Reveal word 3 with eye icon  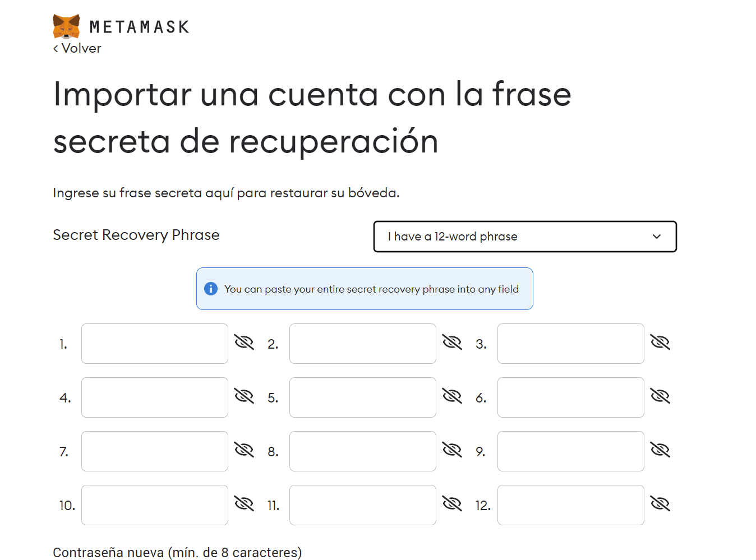point(660,342)
